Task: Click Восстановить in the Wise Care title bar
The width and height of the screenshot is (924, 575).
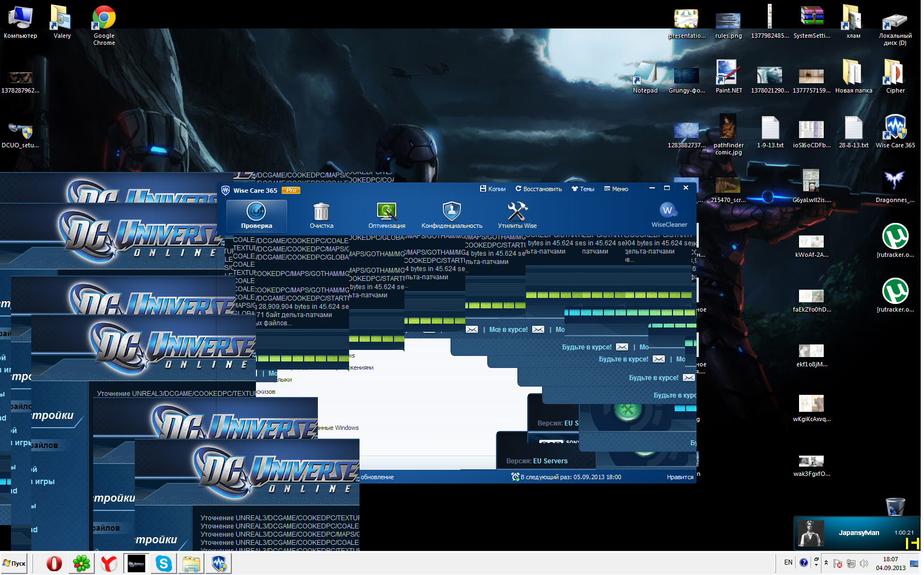Action: point(539,189)
